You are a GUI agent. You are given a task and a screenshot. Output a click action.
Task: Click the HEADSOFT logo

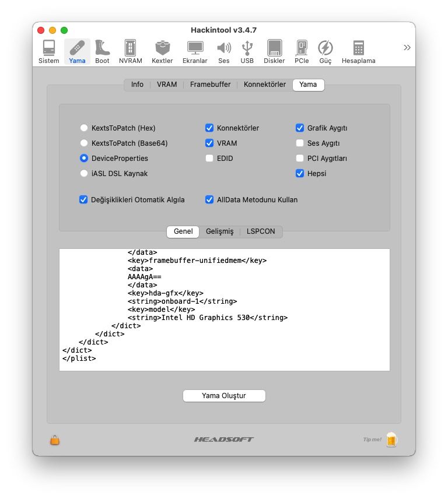(x=224, y=440)
